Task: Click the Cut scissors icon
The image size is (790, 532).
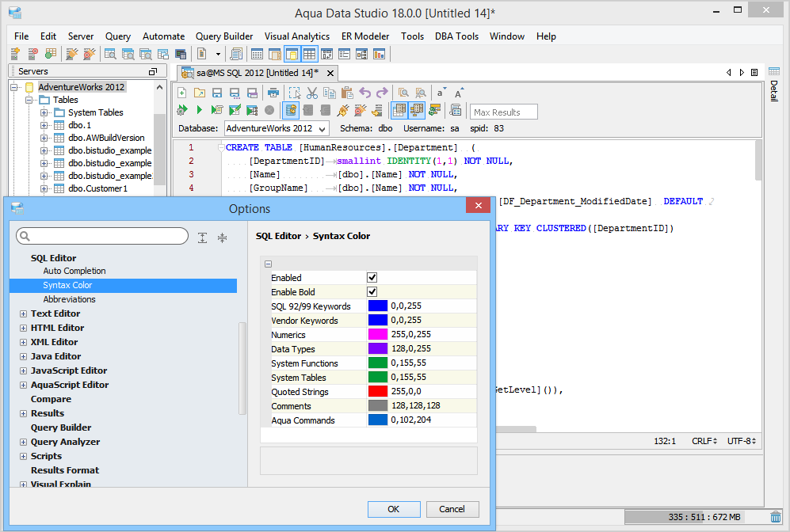Action: click(x=312, y=93)
